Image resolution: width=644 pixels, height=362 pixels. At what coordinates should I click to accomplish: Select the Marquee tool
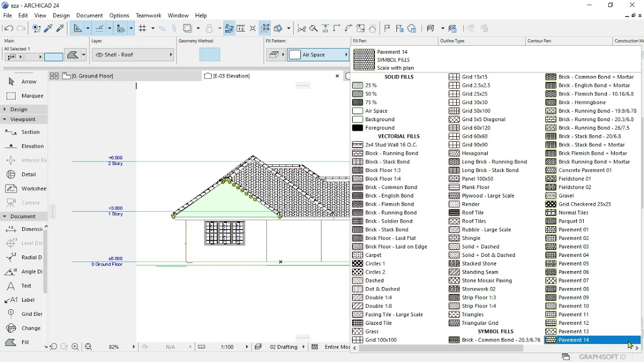point(25,96)
